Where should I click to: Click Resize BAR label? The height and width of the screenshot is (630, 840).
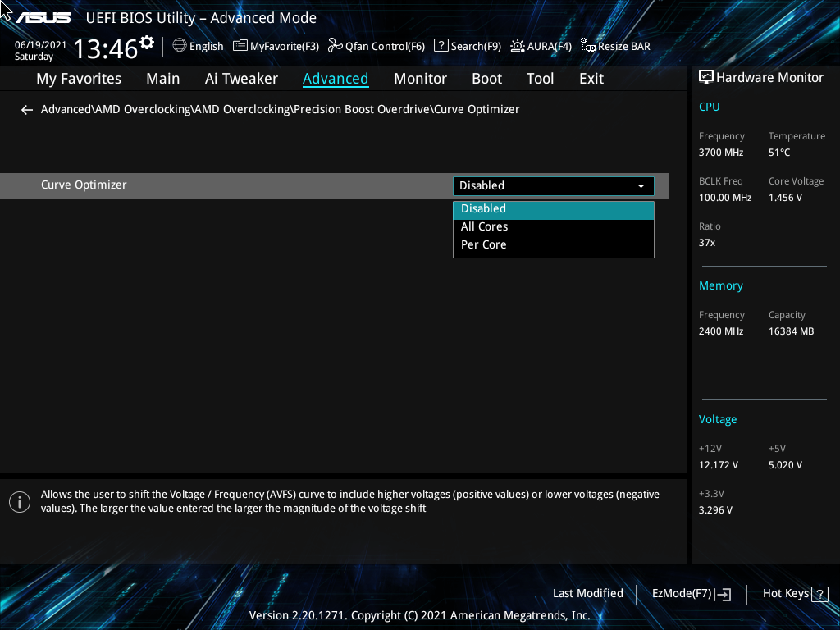[x=624, y=47]
